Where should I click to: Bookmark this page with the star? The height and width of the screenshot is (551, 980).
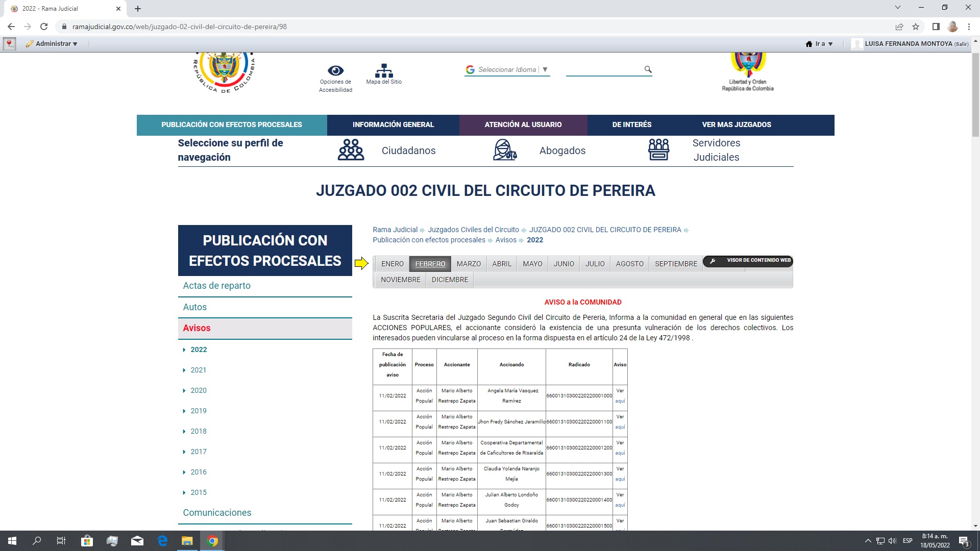click(x=916, y=27)
